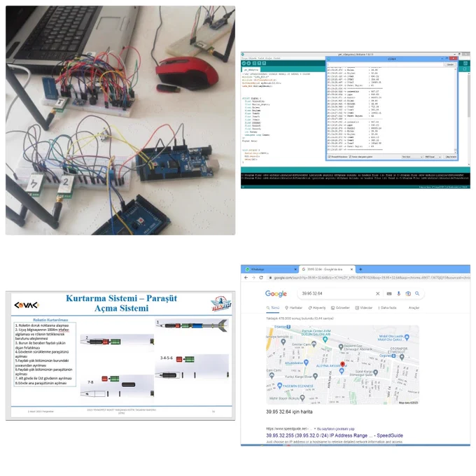Clear the Google search query with the X icon

pos(377,293)
